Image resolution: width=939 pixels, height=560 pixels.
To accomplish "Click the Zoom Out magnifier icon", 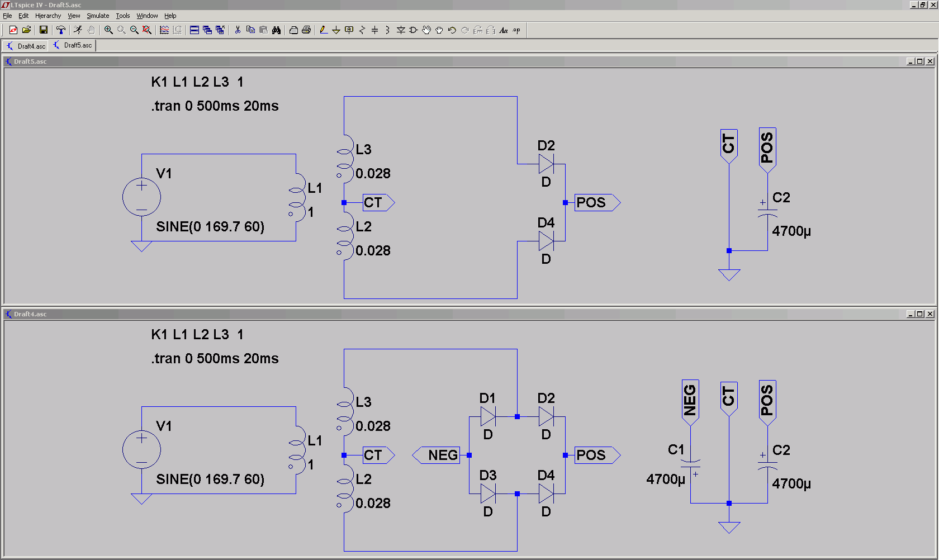I will 134,30.
